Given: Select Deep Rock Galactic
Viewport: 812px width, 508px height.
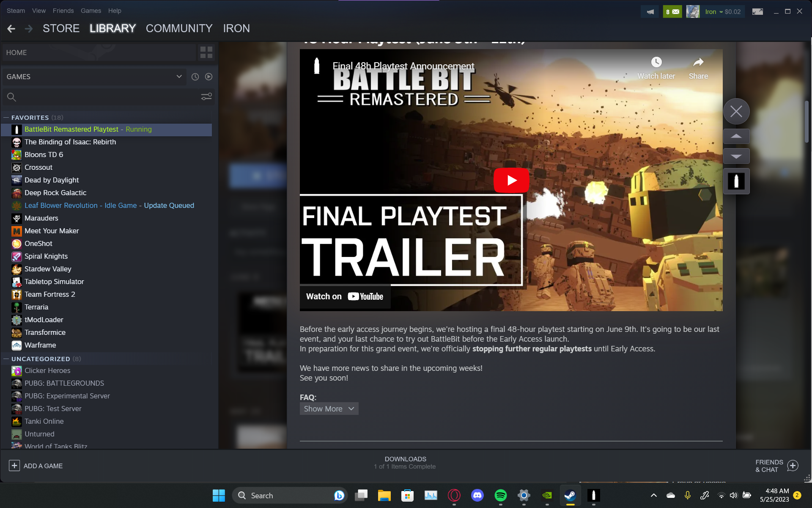Looking at the screenshot, I should [x=107, y=193].
